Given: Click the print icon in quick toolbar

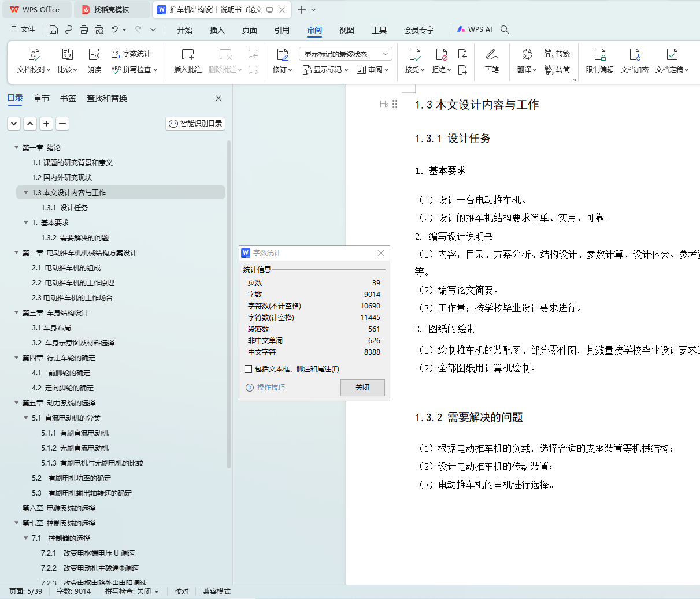Looking at the screenshot, I should [x=84, y=29].
